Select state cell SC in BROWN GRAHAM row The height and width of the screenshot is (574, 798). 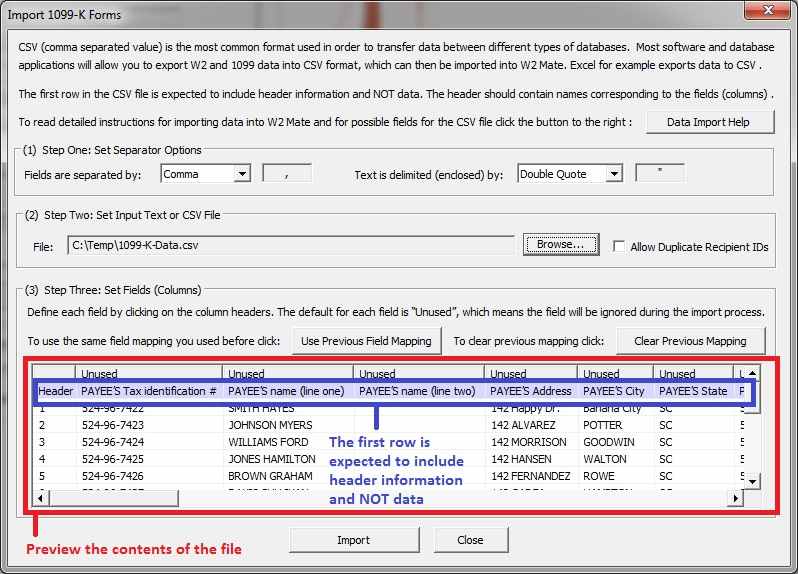[x=693, y=476]
